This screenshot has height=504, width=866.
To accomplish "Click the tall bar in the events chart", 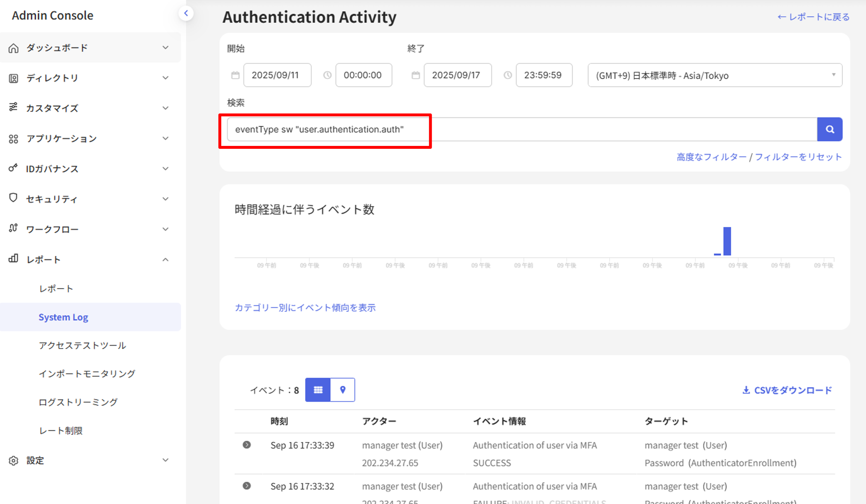I will 727,241.
